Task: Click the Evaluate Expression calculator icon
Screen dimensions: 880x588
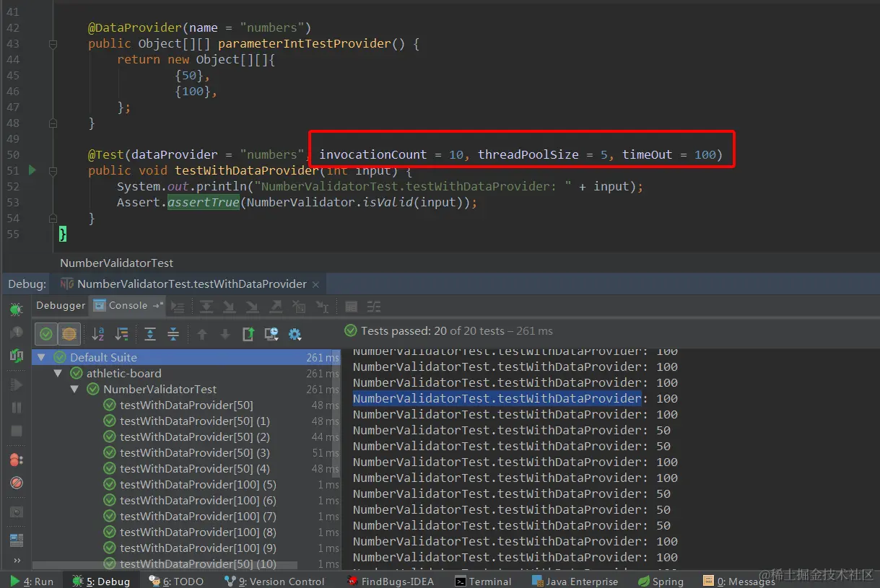Action: 352,307
